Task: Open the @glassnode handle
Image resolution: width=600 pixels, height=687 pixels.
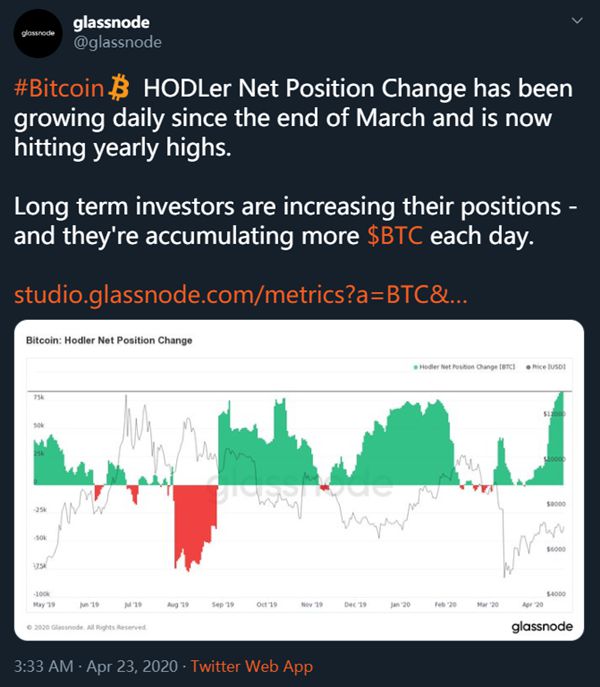Action: (x=117, y=42)
